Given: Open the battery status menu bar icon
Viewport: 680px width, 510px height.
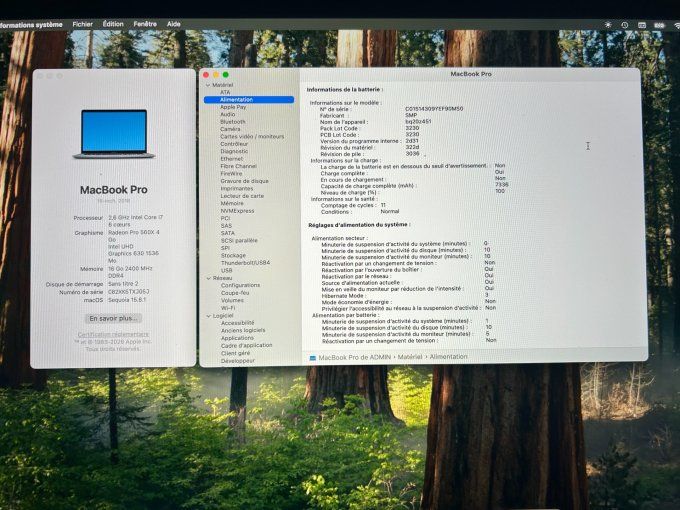Looking at the screenshot, I should [659, 26].
